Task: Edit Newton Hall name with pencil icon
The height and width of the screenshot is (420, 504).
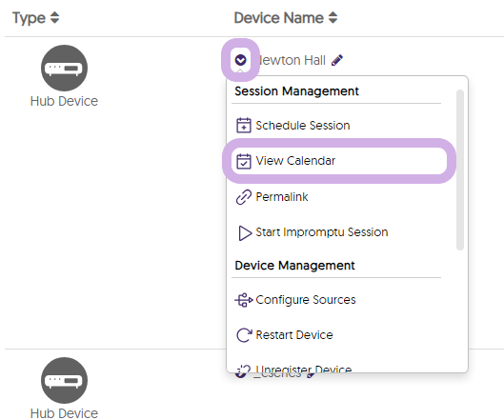Action: coord(337,60)
